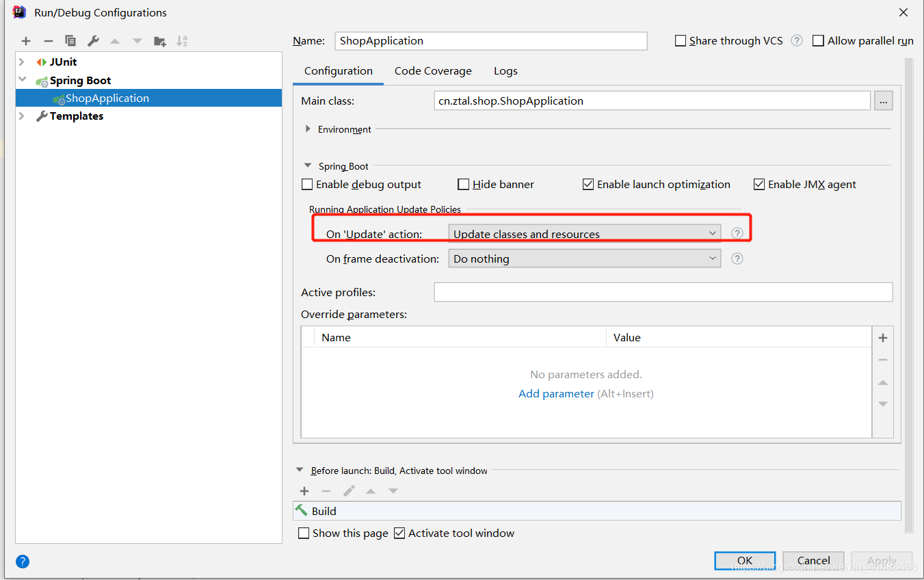Move configuration up in the list toolbar
Viewport: 924px width, 580px height.
pyautogui.click(x=115, y=41)
